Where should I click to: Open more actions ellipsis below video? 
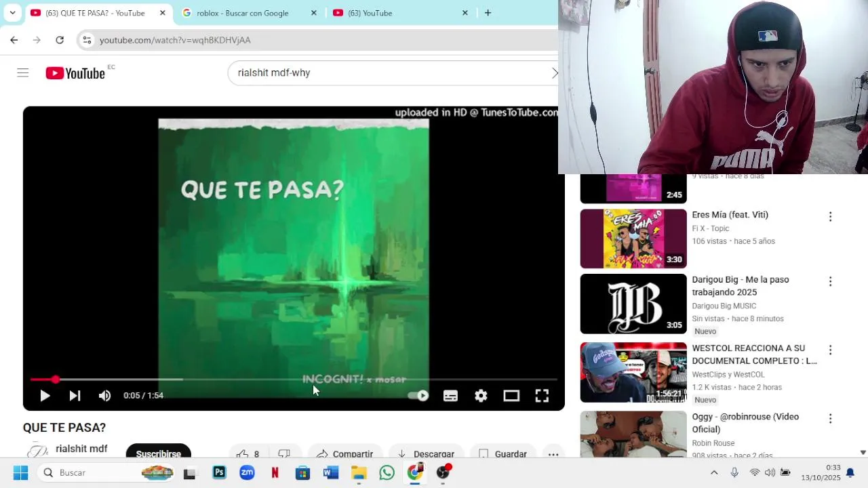553,454
